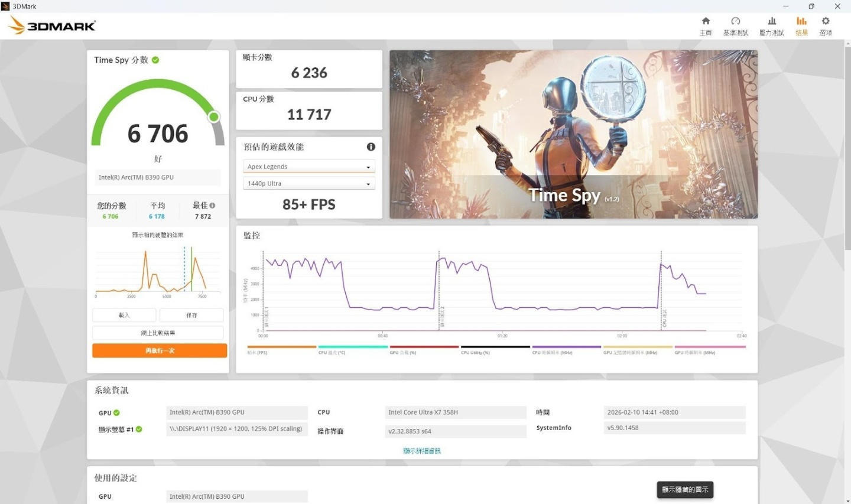Click the Time Spy preview image
Image resolution: width=851 pixels, height=504 pixels.
(x=573, y=134)
